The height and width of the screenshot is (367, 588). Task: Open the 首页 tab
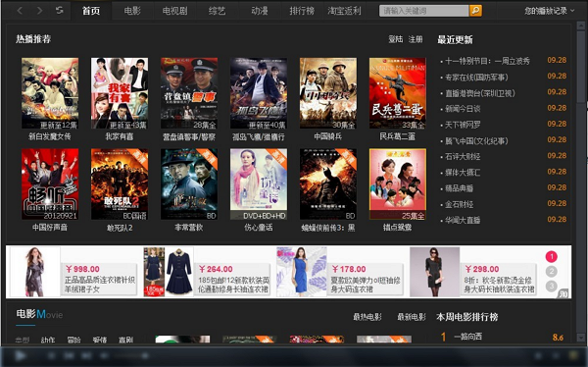click(91, 11)
